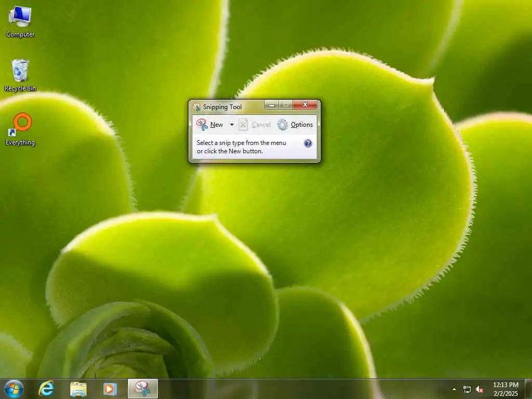Minimize the Snipping Tool window
This screenshot has height=399, width=532.
coord(271,105)
